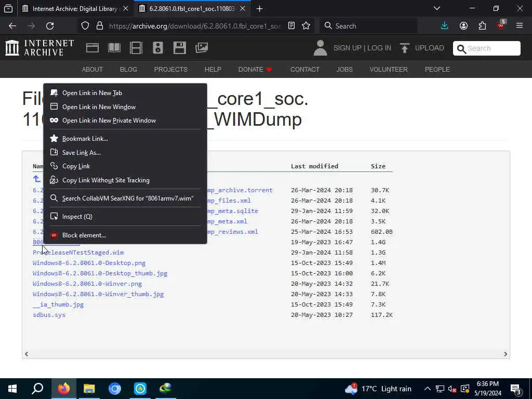This screenshot has height=399, width=532.
Task: Open the Firefox application hamburger menu
Action: click(x=520, y=26)
